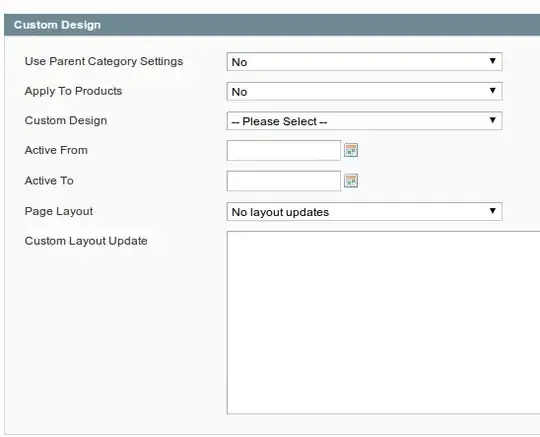The height and width of the screenshot is (437, 540).
Task: Click the Page Layout label
Action: [x=59, y=211]
